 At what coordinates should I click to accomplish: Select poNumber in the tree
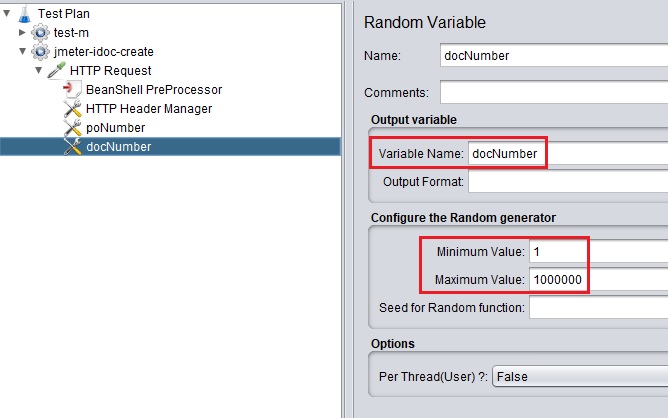pos(115,127)
